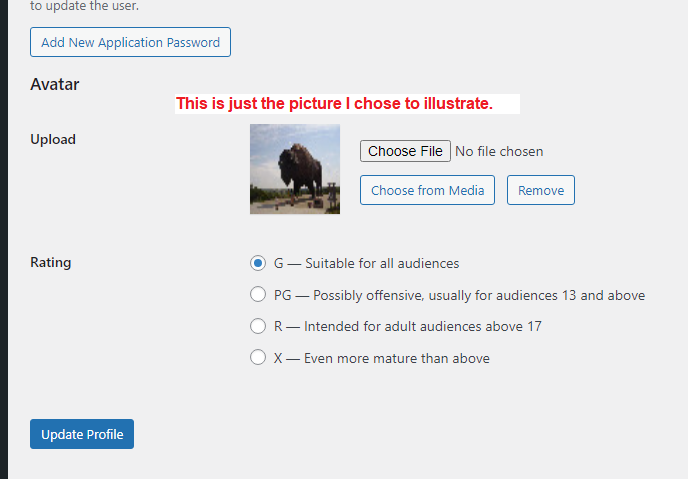This screenshot has height=479, width=688.
Task: Click the bison avatar thumbnail
Action: [295, 169]
